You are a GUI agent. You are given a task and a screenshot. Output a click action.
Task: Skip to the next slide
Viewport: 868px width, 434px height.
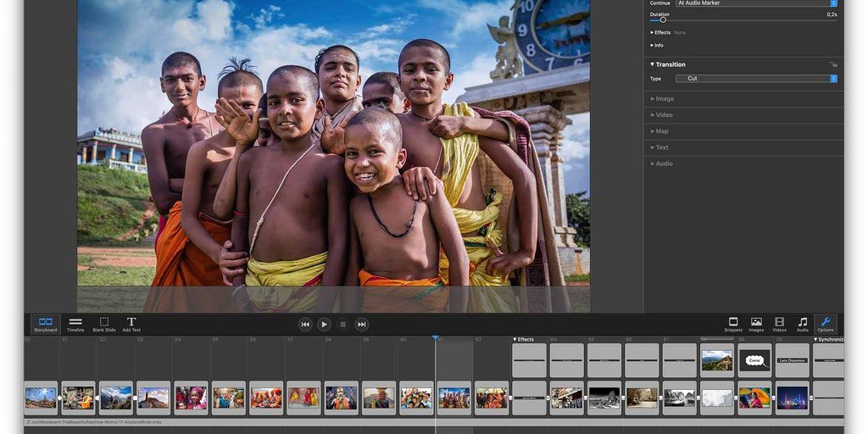[x=361, y=324]
